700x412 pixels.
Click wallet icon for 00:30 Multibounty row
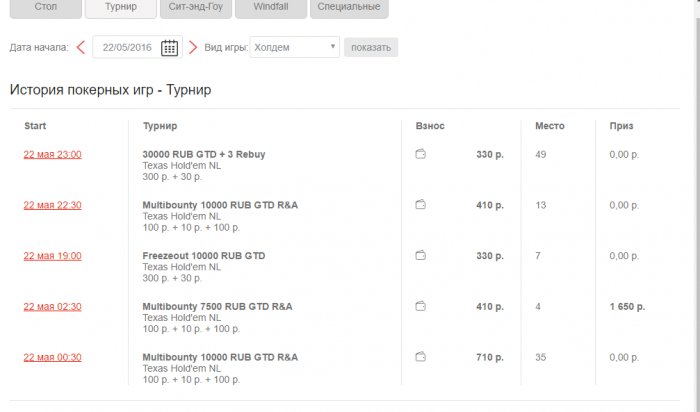tap(421, 357)
